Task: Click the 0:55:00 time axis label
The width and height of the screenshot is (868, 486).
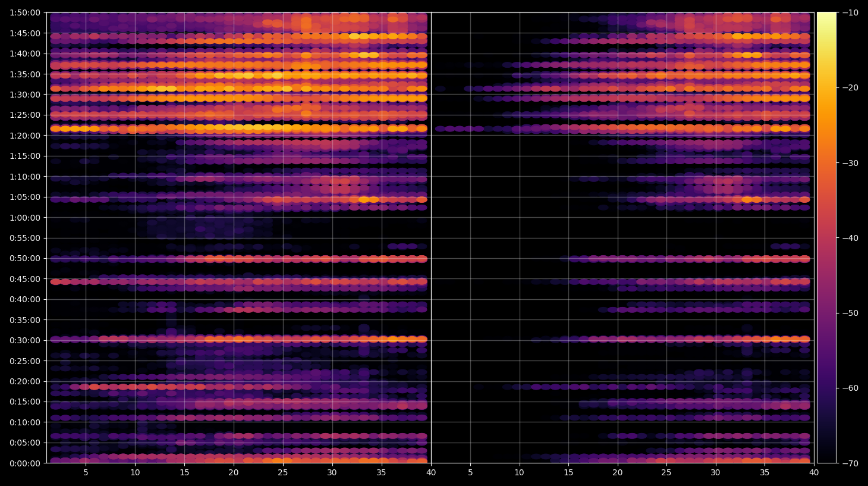Action: tap(25, 238)
